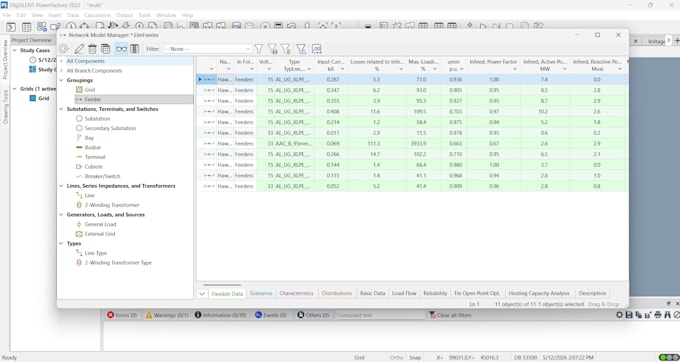Screen dimensions: 680x362
Task: Select the Substation circle icon
Action: coord(79,119)
